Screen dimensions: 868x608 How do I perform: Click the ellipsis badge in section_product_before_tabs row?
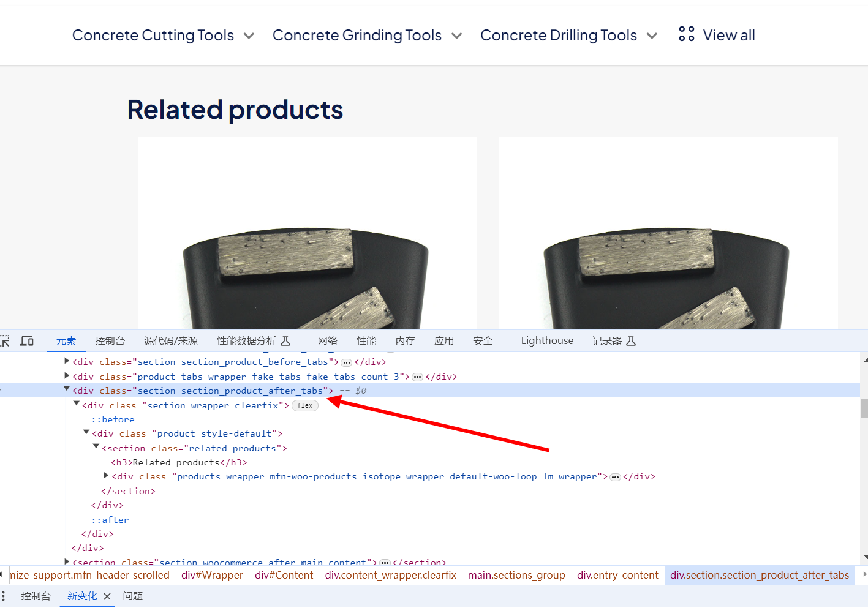tap(347, 362)
